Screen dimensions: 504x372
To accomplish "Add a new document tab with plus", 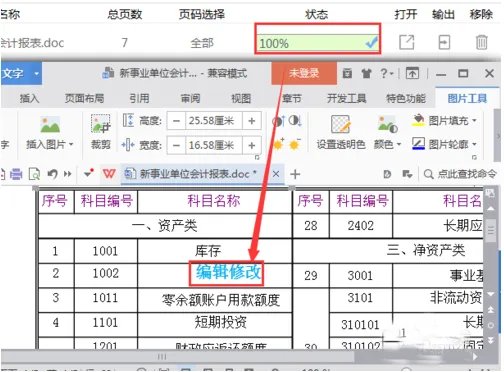I will (x=295, y=174).
